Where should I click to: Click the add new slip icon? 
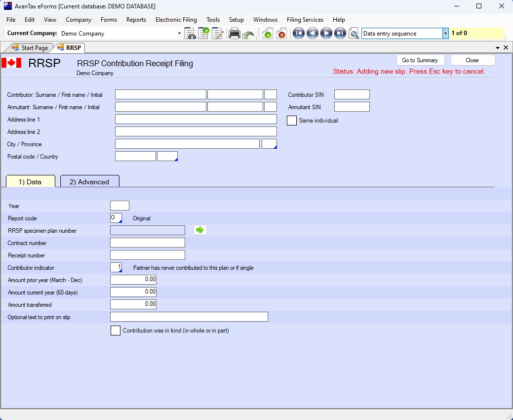[x=267, y=34]
